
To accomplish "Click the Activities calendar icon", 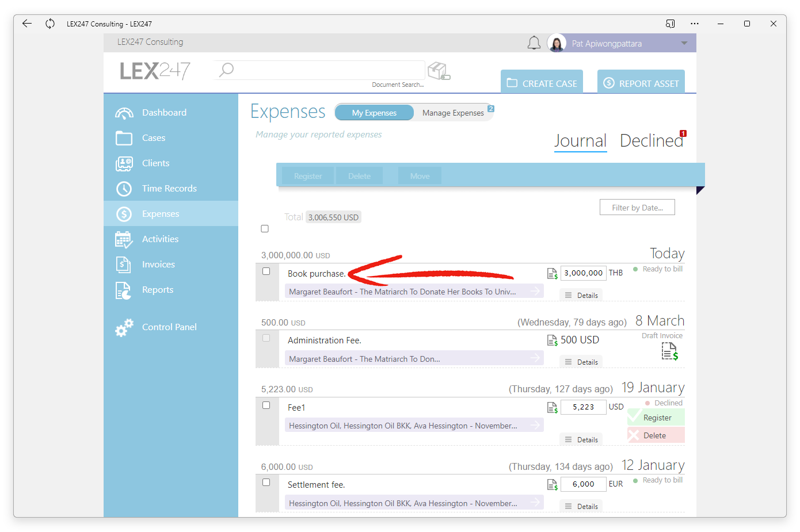I will pos(124,239).
